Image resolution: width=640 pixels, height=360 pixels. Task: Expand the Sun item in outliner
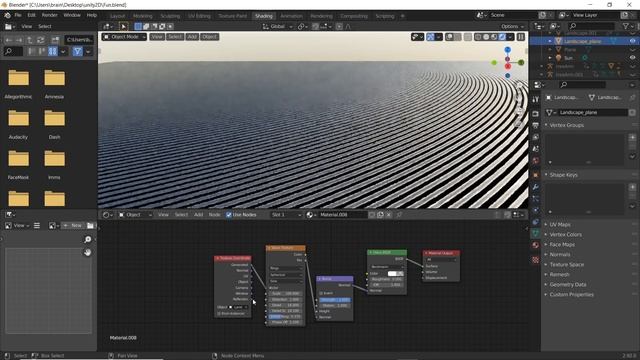tap(550, 58)
